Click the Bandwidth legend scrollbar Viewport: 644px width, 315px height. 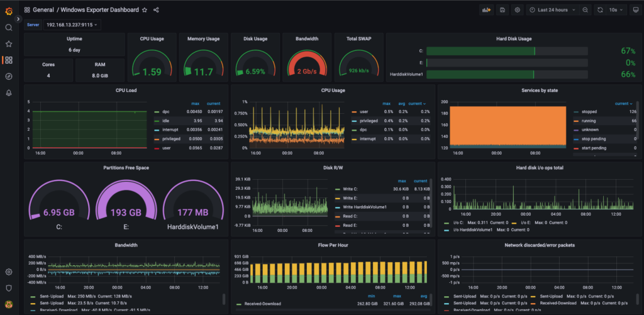click(x=224, y=299)
